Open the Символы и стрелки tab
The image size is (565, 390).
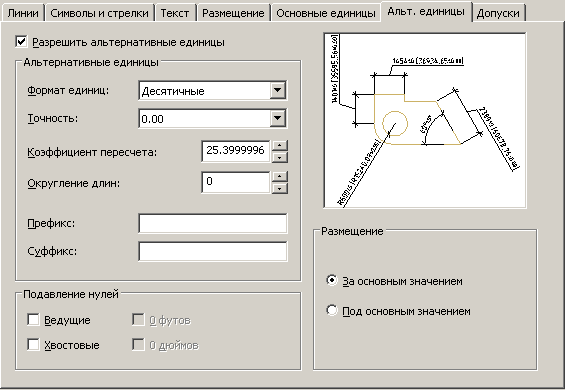[99, 13]
